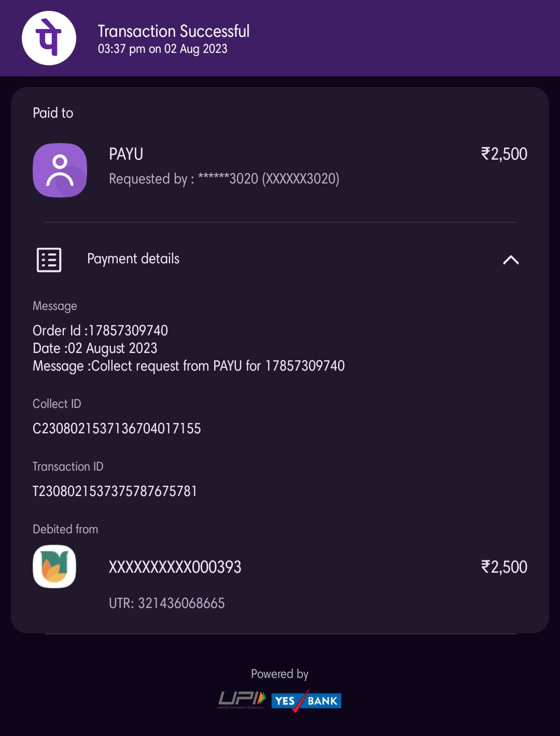Tap the debited account number XXXXXXXXXX000393
Viewport: 560px width, 736px height.
point(175,567)
